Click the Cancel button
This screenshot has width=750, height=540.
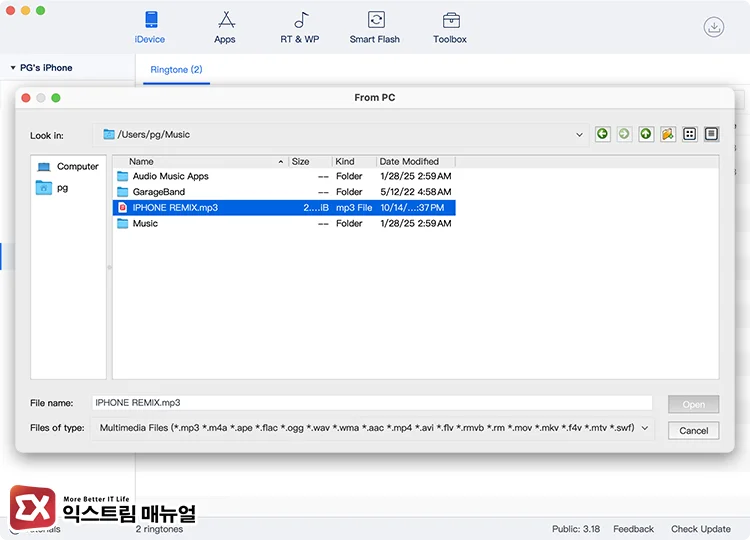[x=693, y=431]
